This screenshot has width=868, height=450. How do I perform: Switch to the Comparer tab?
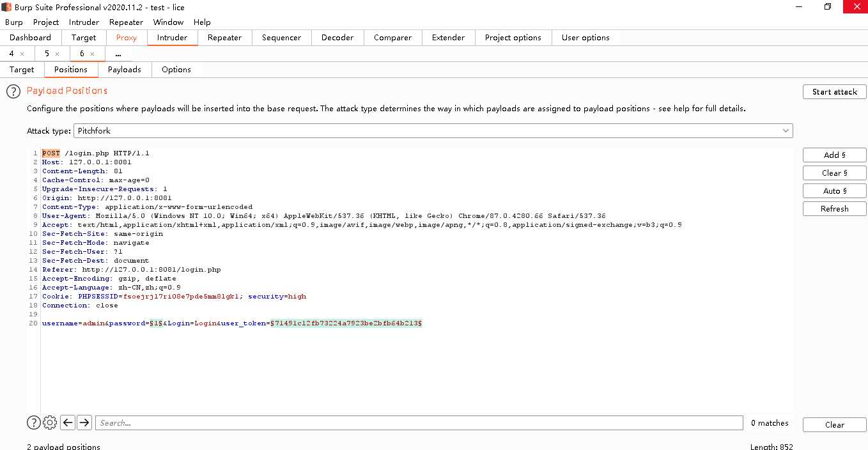click(392, 38)
